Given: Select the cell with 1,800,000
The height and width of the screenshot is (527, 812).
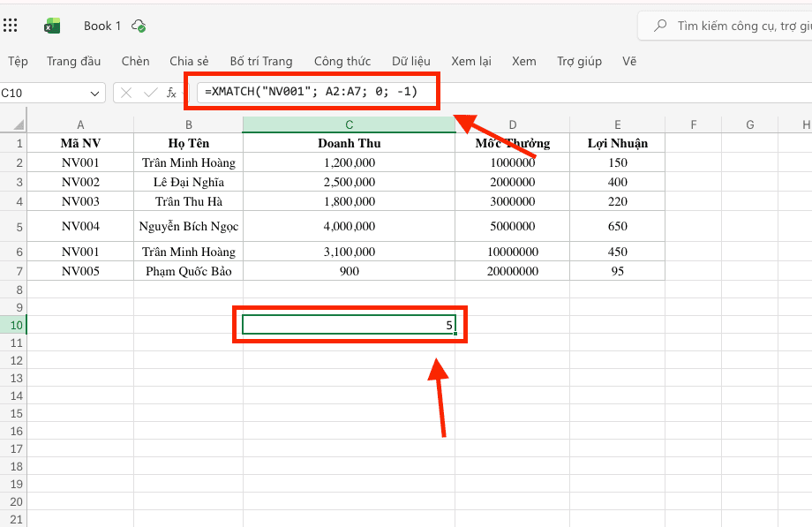Looking at the screenshot, I should (349, 201).
